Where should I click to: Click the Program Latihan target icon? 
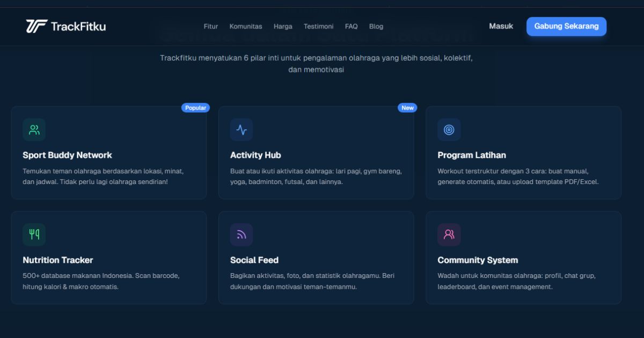[449, 129]
